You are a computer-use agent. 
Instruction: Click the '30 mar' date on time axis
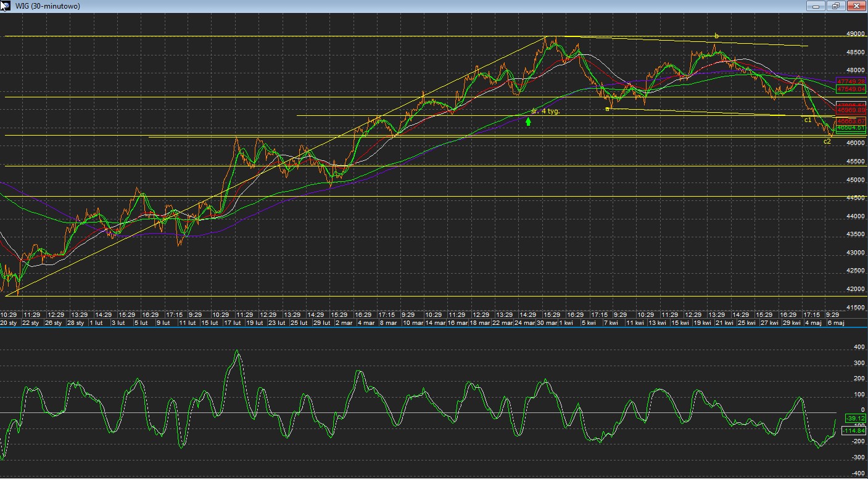pyautogui.click(x=547, y=322)
